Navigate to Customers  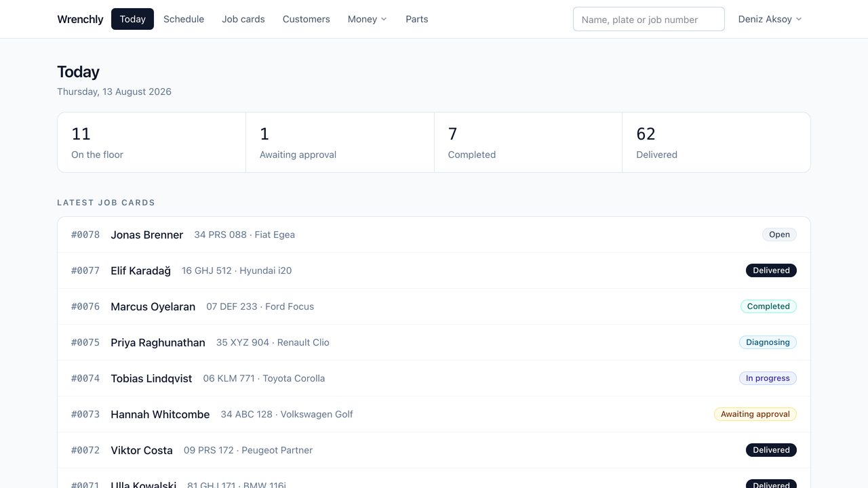(x=307, y=19)
